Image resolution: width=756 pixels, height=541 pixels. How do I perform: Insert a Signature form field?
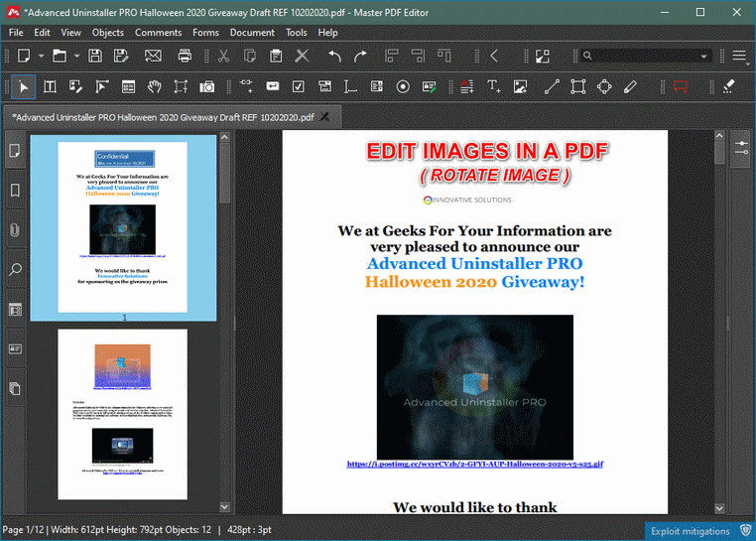429,87
